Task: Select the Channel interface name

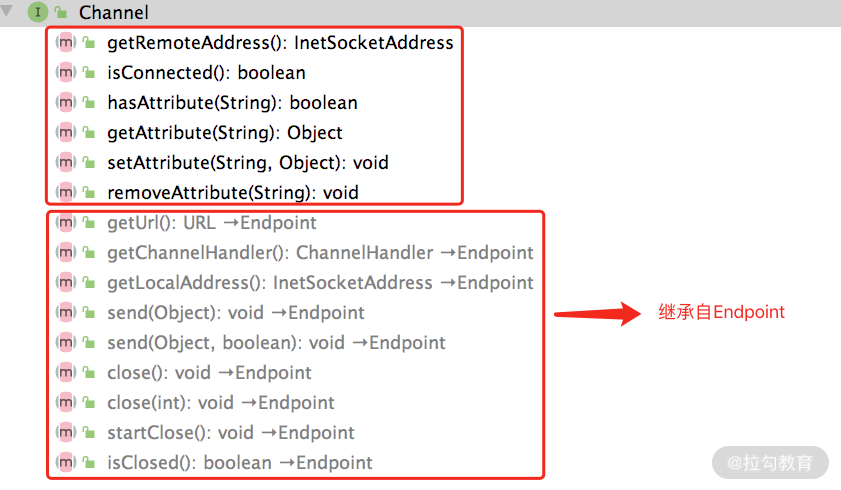Action: click(113, 13)
